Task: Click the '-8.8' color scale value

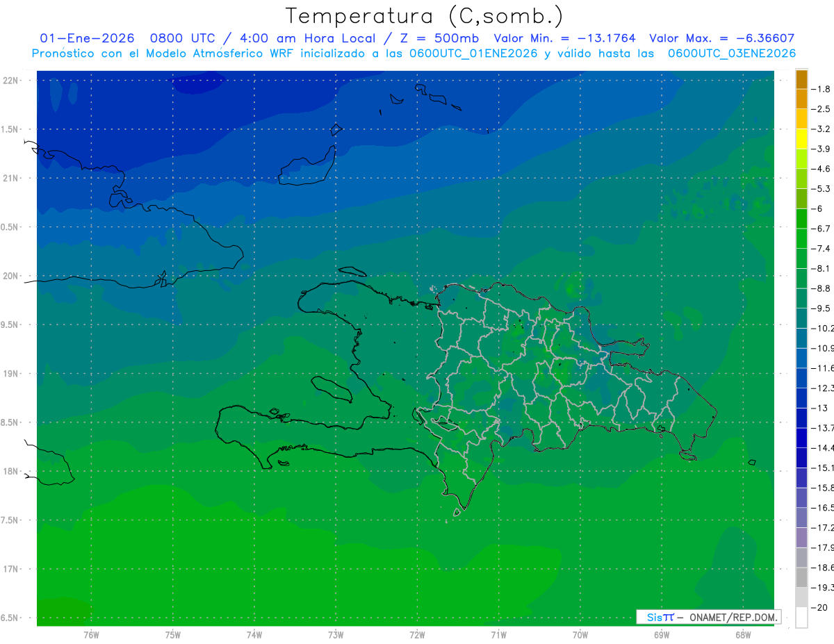Action: click(x=821, y=288)
